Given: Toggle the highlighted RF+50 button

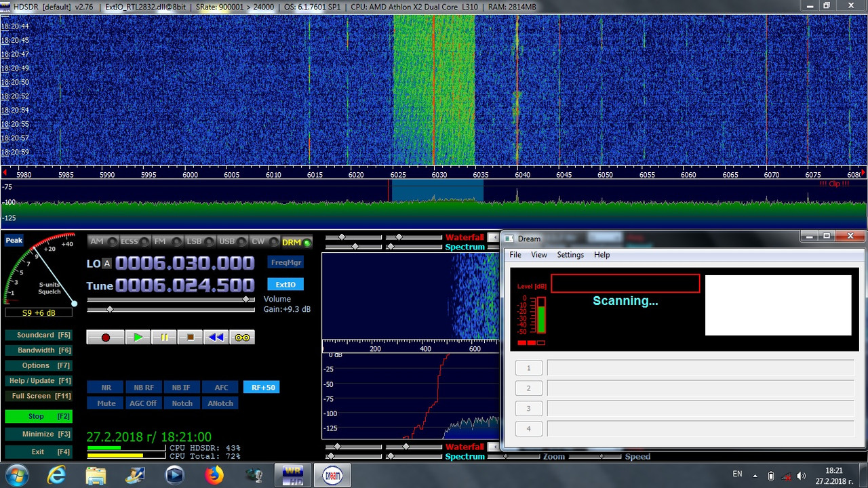Looking at the screenshot, I should (262, 388).
